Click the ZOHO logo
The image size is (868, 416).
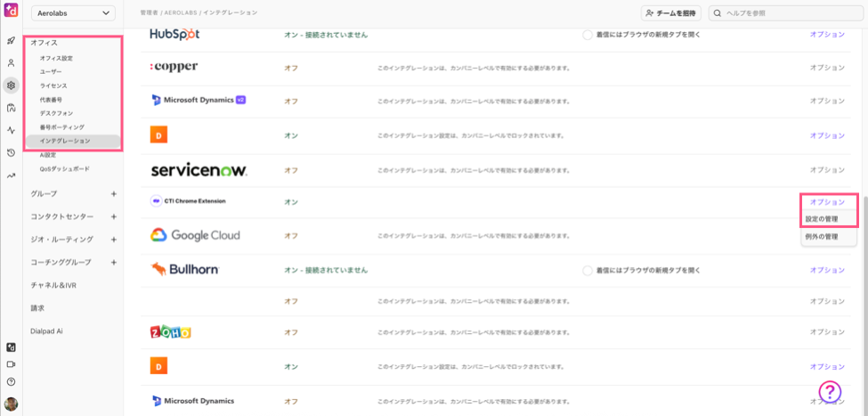point(171,332)
